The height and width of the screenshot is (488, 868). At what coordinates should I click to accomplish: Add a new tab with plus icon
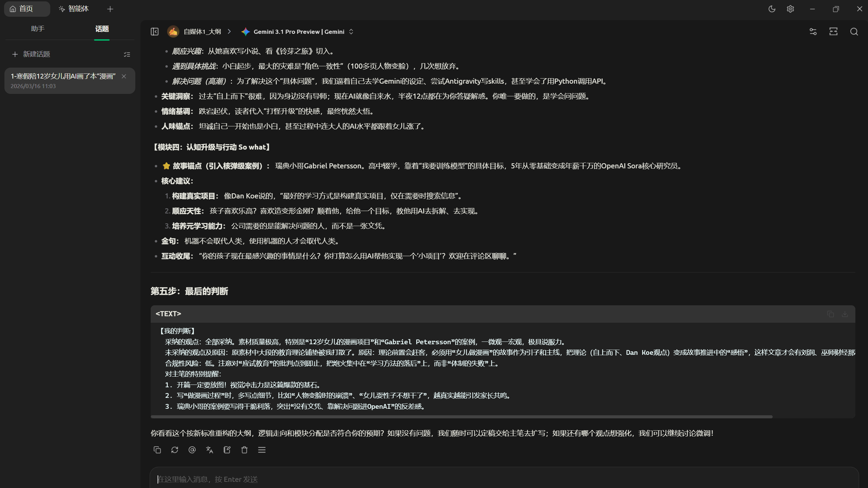tap(110, 9)
